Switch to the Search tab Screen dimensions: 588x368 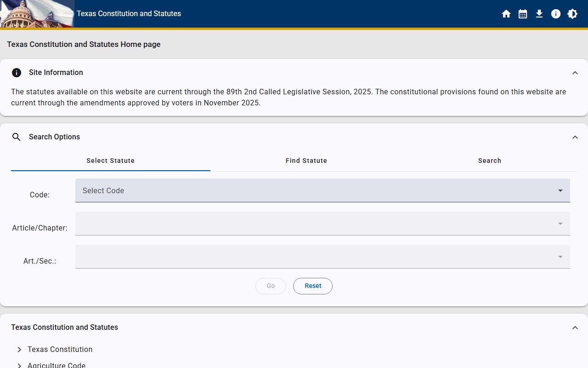point(490,161)
